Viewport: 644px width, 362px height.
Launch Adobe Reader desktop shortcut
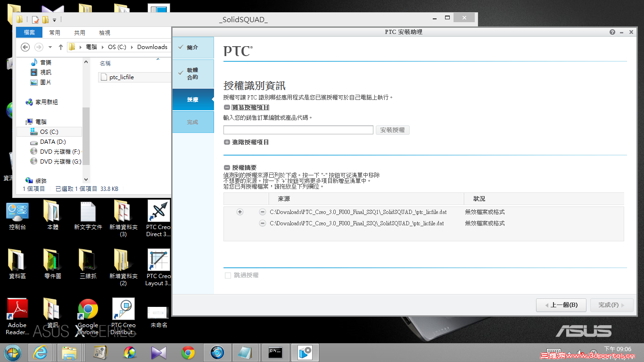[17, 317]
